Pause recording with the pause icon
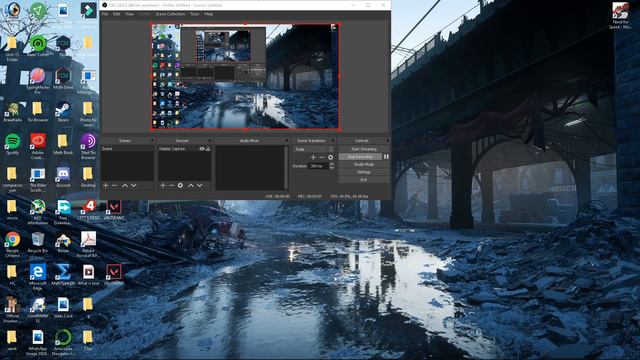640x360 pixels. coord(386,157)
